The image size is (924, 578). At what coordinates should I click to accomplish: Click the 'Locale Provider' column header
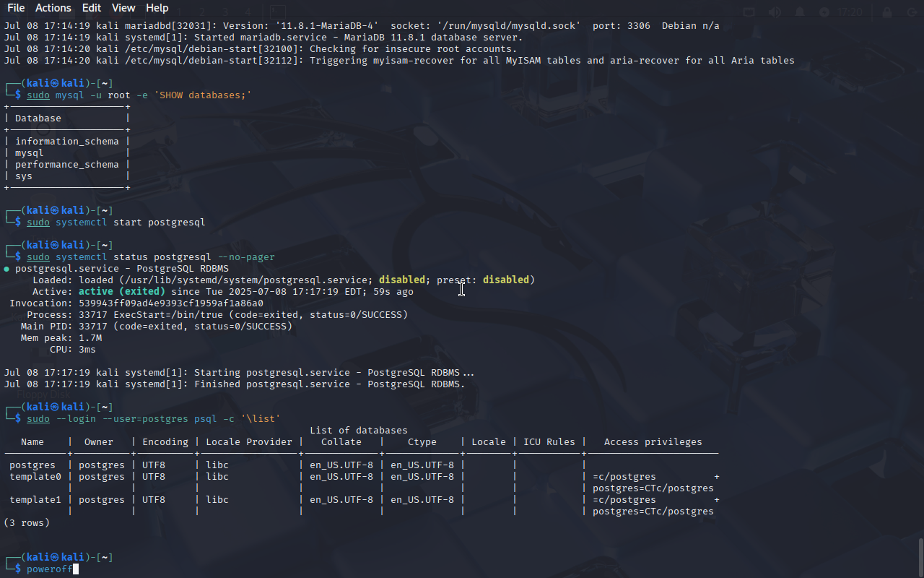pyautogui.click(x=249, y=442)
